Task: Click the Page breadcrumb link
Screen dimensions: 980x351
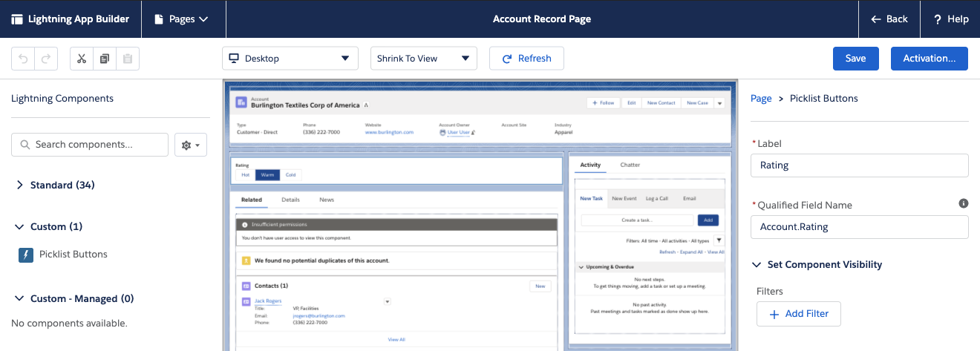Action: pos(761,98)
